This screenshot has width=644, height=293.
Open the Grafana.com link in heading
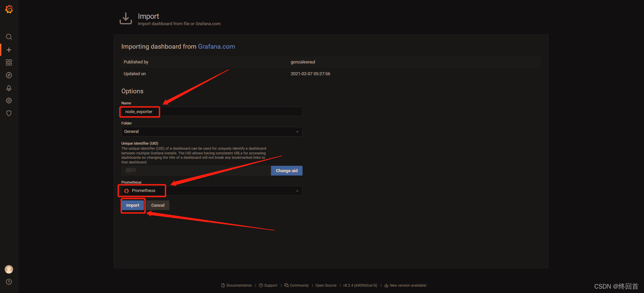(216, 47)
